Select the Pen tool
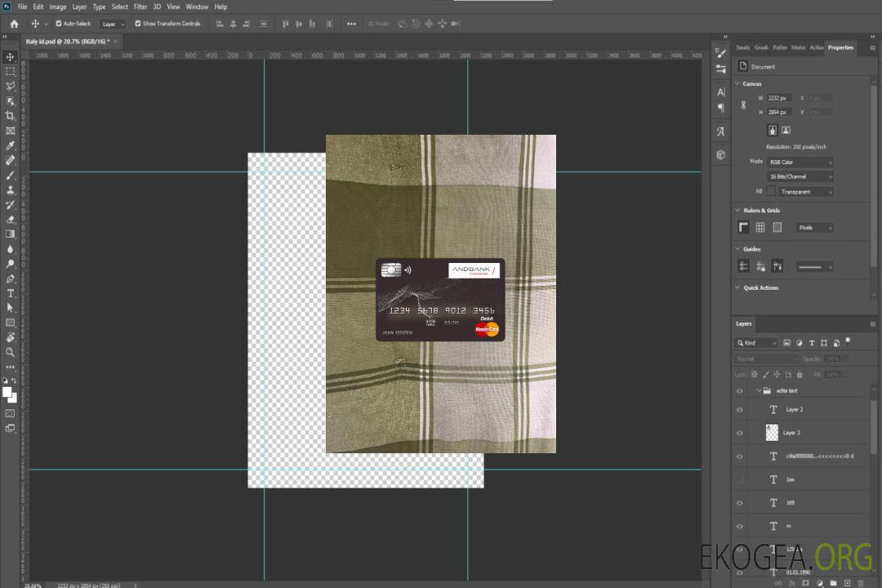The image size is (882, 588). [x=10, y=278]
